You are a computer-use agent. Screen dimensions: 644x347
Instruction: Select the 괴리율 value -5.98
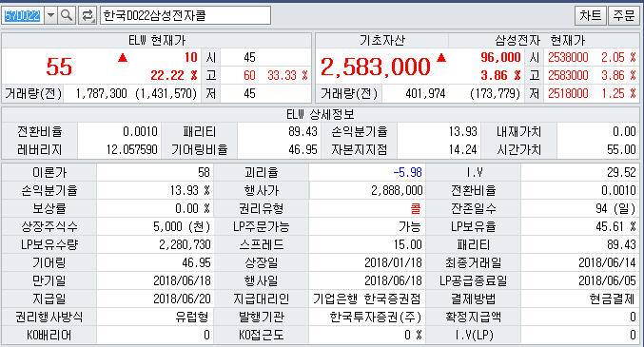point(407,172)
